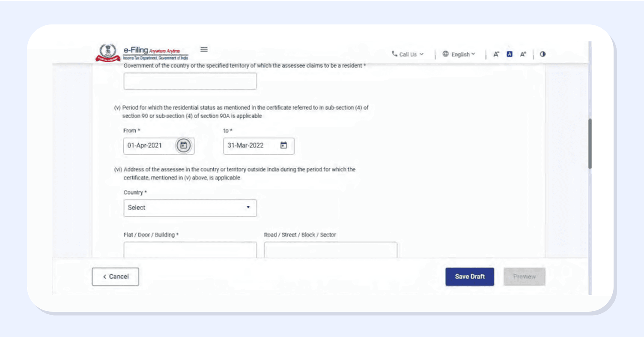Screen dimensions: 644x337
Task: Increase font size with A+ icon
Action: click(523, 54)
